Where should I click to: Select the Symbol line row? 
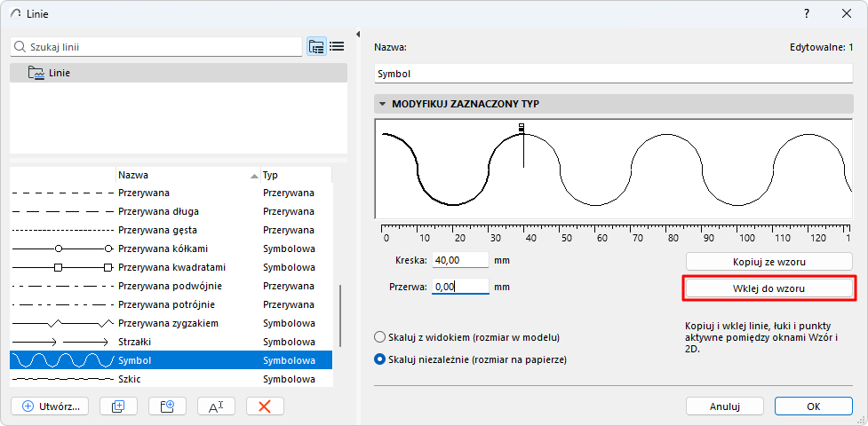[171, 360]
